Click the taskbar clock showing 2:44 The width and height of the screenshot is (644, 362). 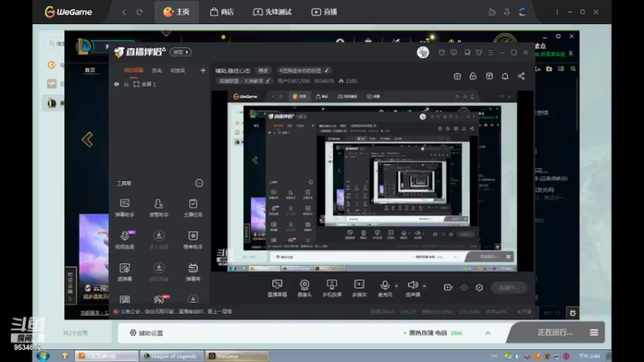[x=589, y=356]
